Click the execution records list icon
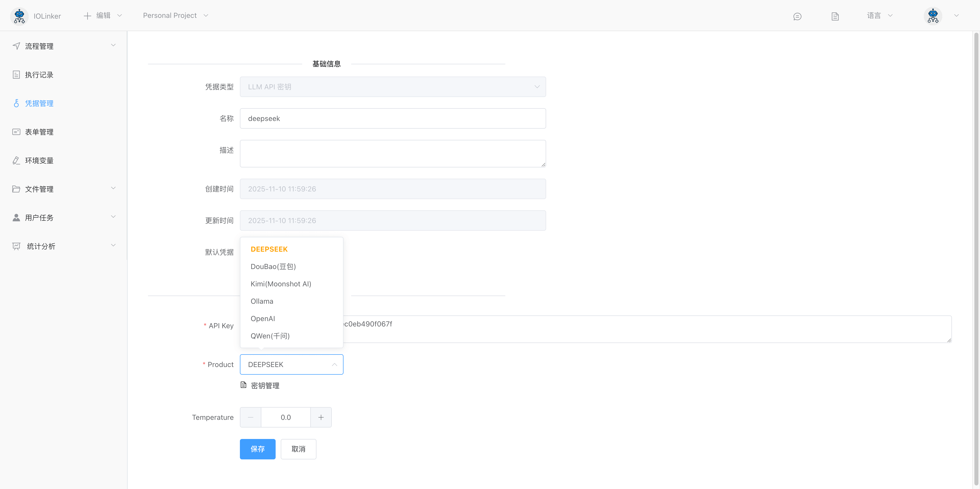Viewport: 980px width, 489px height. [x=16, y=75]
